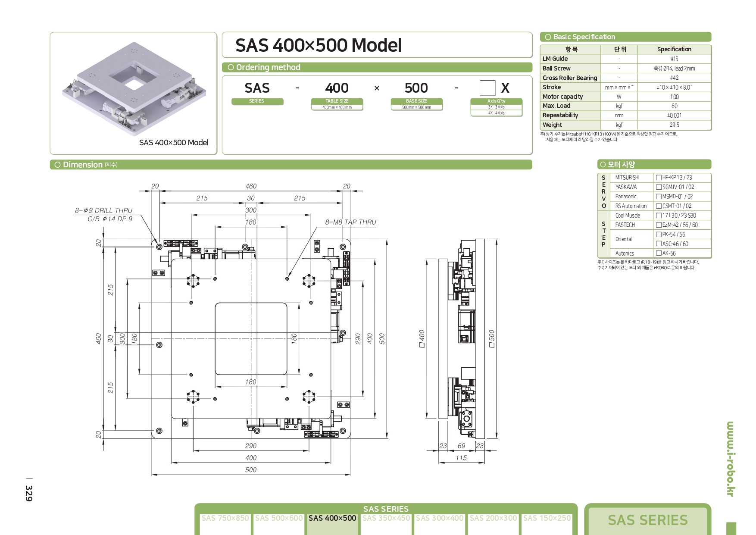Click the 8-φ9 DRILL THRU annotation
This screenshot has width=756, height=535.
click(x=103, y=210)
